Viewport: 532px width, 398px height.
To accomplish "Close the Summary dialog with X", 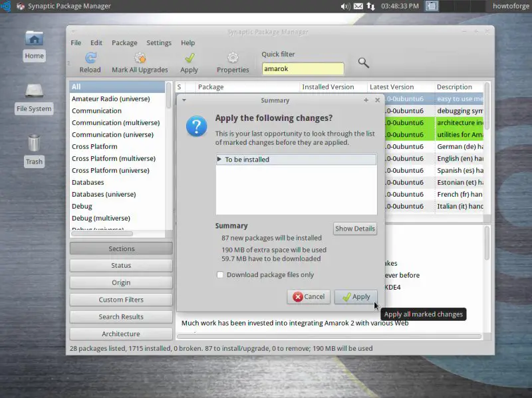I will click(377, 100).
